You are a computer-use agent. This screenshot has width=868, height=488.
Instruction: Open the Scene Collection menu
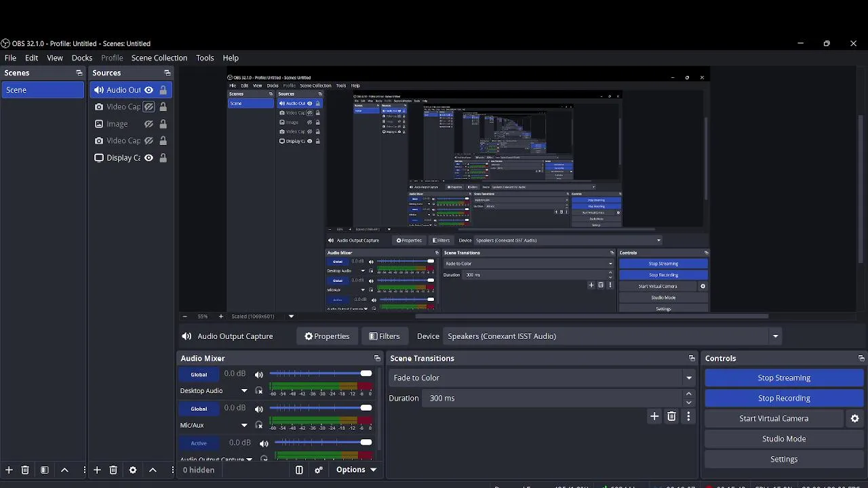(x=159, y=58)
